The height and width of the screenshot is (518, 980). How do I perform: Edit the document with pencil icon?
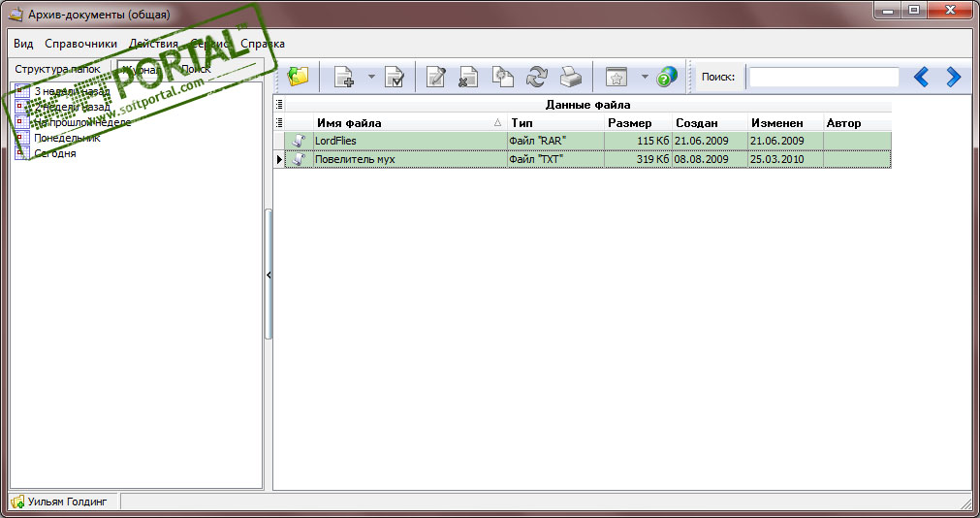[435, 77]
